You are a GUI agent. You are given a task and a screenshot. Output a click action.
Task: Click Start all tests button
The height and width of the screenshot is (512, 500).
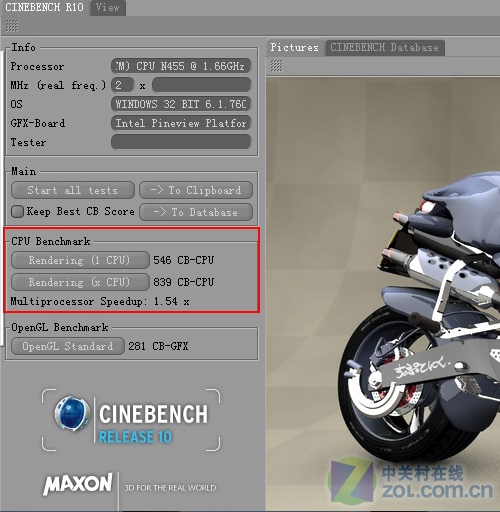click(x=73, y=190)
